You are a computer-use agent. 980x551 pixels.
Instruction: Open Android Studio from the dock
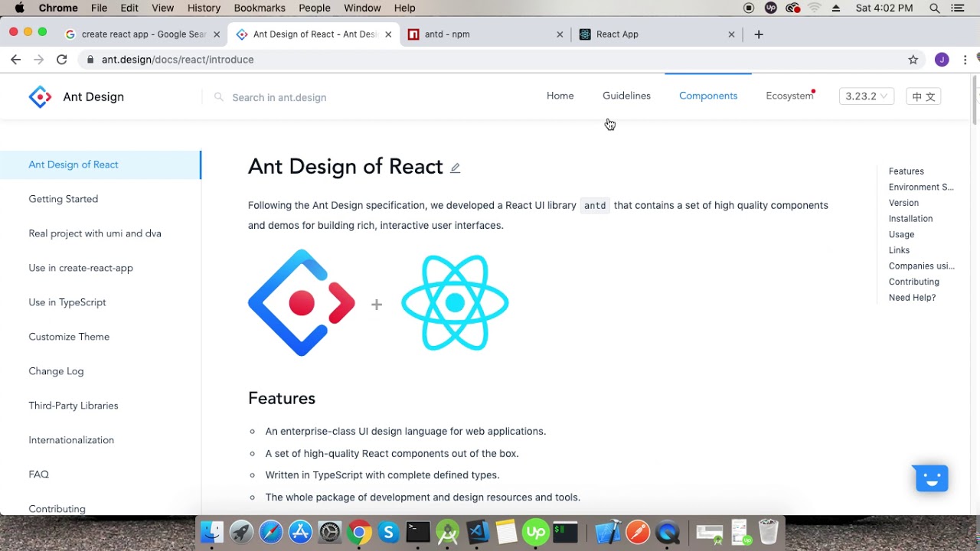pyautogui.click(x=448, y=532)
